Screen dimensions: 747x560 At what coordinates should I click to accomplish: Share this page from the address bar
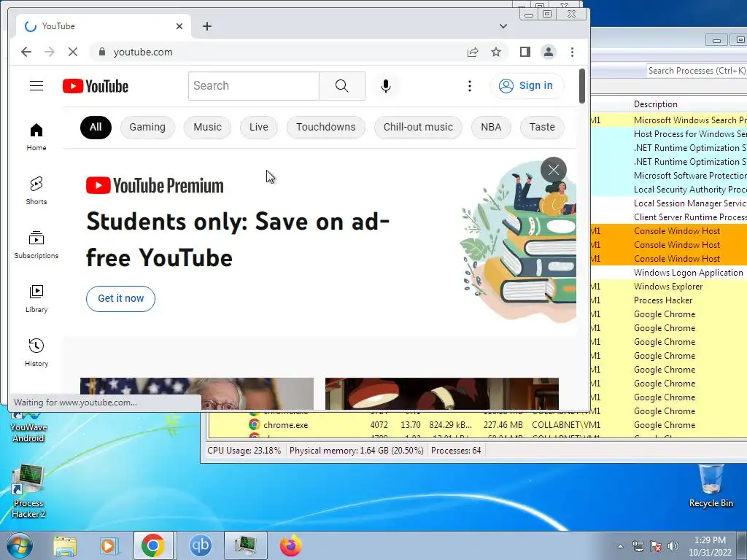click(473, 52)
